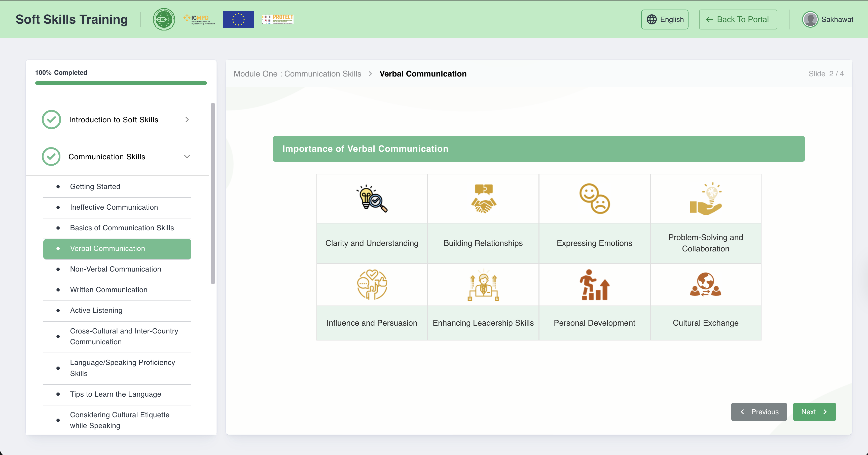Screen dimensions: 868x455
Task: Open the English language selector
Action: (x=665, y=19)
